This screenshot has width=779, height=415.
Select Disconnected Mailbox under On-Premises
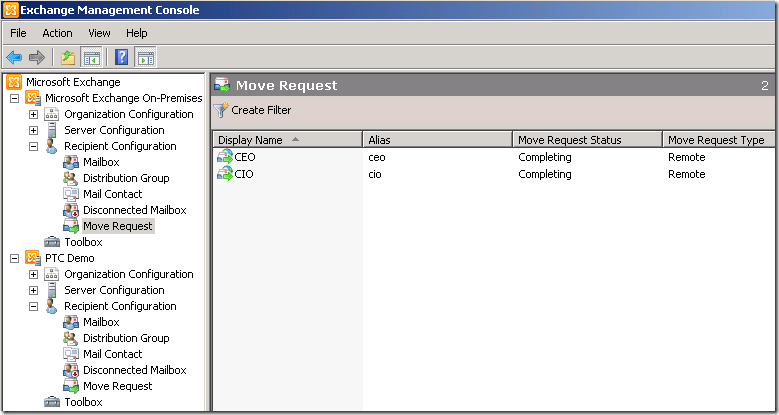coord(135,210)
